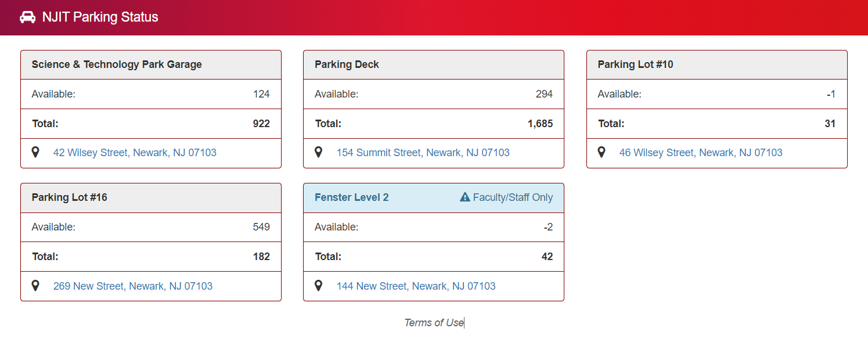
Task: Select the Parking Lot #16 heading
Action: [70, 197]
